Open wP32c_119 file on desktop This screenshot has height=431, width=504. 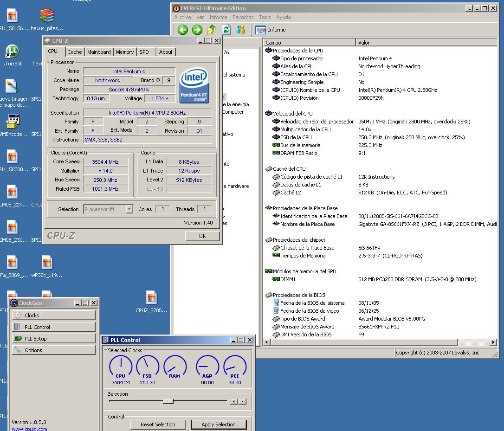(47, 266)
